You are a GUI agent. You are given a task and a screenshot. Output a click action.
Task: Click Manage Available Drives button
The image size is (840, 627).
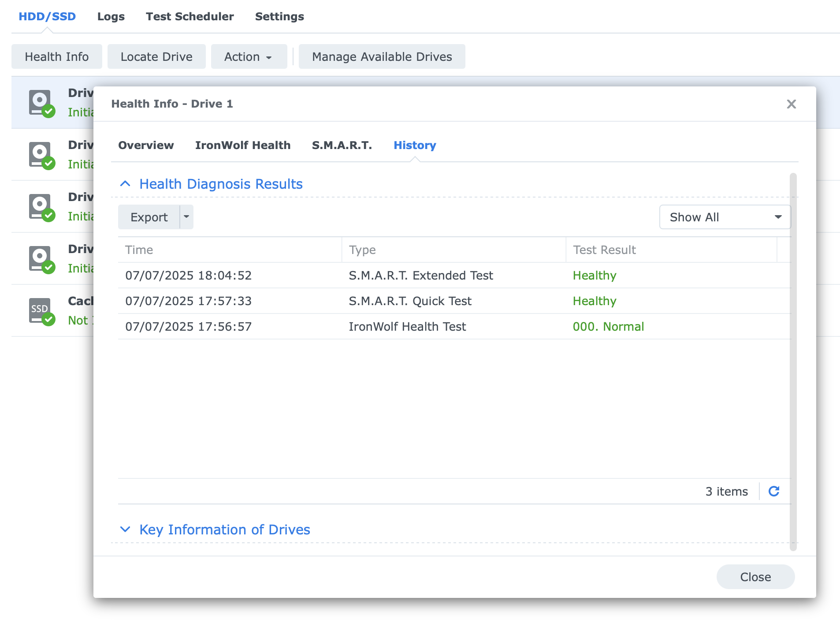382,56
